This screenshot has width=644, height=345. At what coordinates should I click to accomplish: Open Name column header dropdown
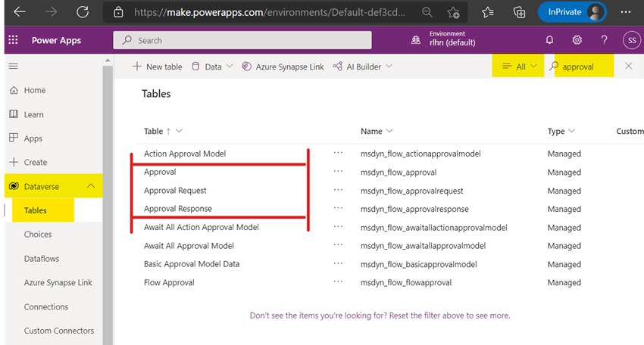click(377, 132)
